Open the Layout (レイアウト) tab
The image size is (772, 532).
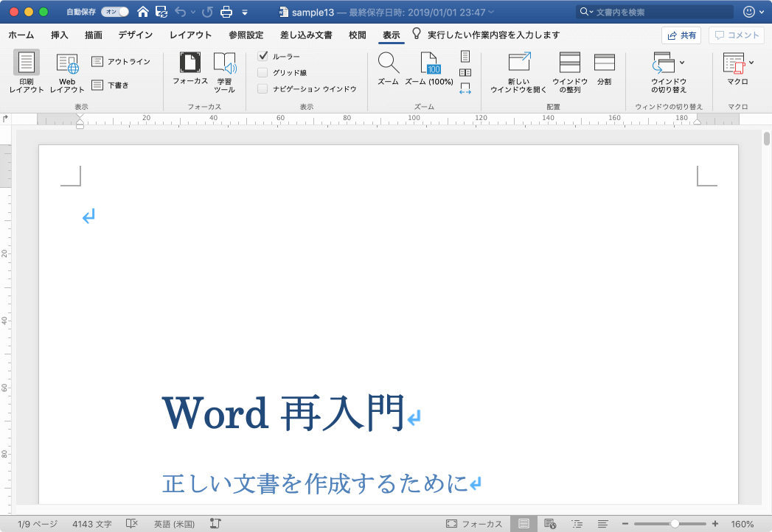(x=190, y=35)
